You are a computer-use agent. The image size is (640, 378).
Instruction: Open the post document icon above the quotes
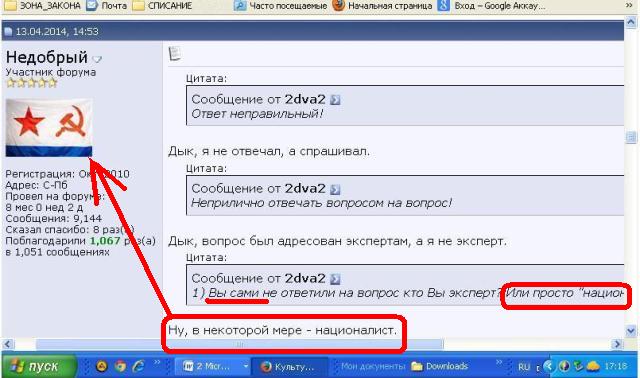pyautogui.click(x=175, y=53)
